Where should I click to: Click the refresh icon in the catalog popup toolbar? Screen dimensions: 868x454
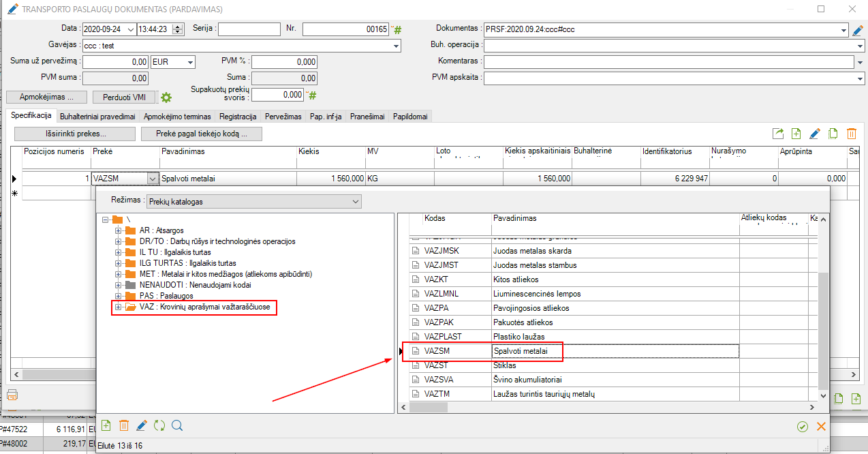159,425
